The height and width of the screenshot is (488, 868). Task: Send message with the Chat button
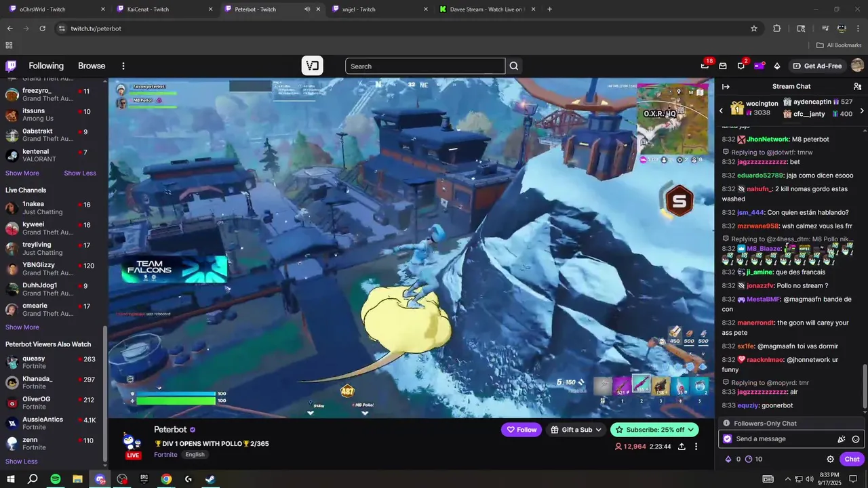pos(852,459)
